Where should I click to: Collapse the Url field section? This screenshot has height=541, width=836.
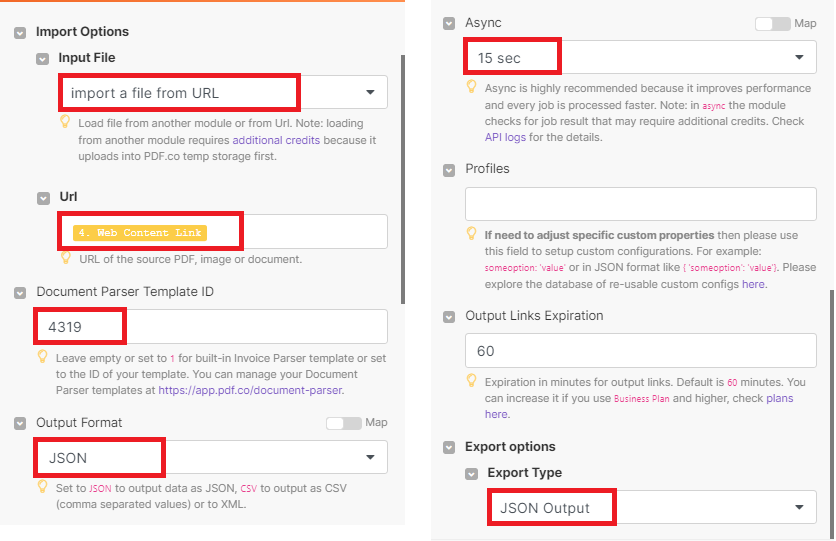click(43, 198)
